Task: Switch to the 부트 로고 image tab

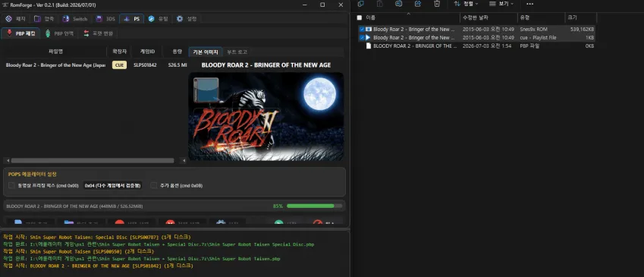Action: [237, 52]
